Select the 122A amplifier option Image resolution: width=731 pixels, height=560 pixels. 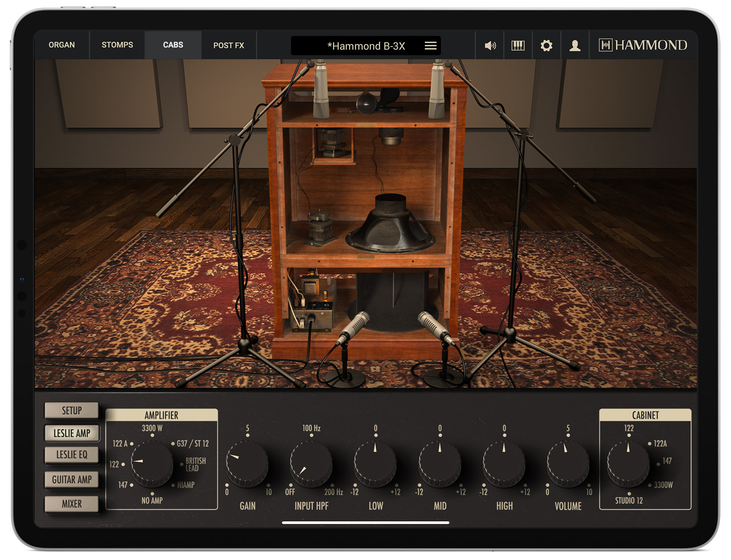click(x=123, y=443)
